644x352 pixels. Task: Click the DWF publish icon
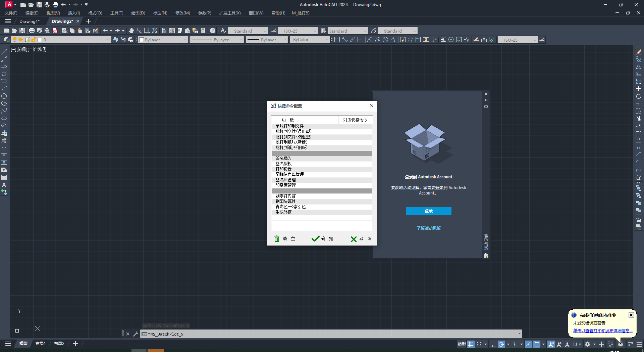click(55, 31)
